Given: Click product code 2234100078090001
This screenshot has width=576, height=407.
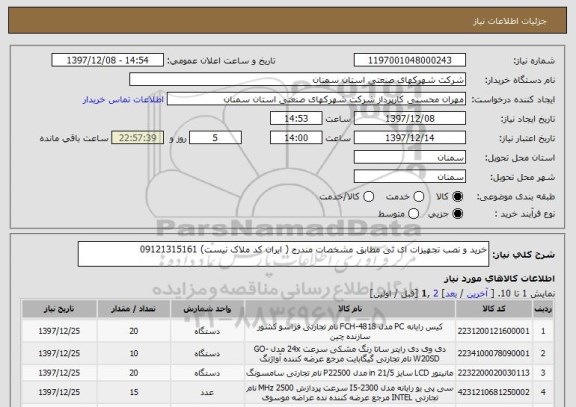Looking at the screenshot, I should 494,353.
